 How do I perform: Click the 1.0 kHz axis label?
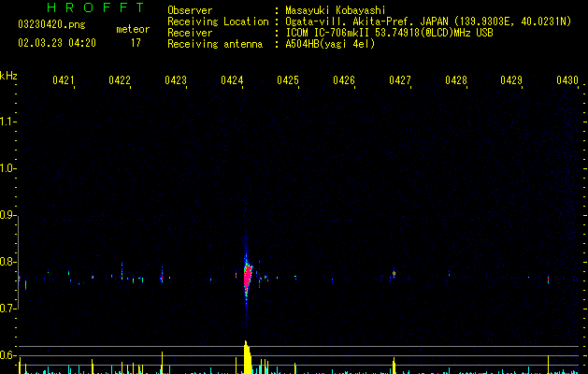pos(7,168)
